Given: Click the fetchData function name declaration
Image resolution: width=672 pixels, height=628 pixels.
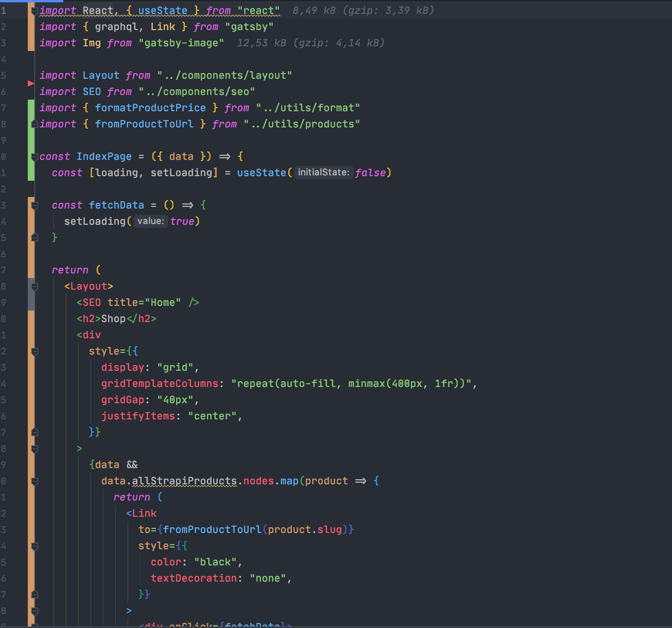Looking at the screenshot, I should click(x=116, y=205).
